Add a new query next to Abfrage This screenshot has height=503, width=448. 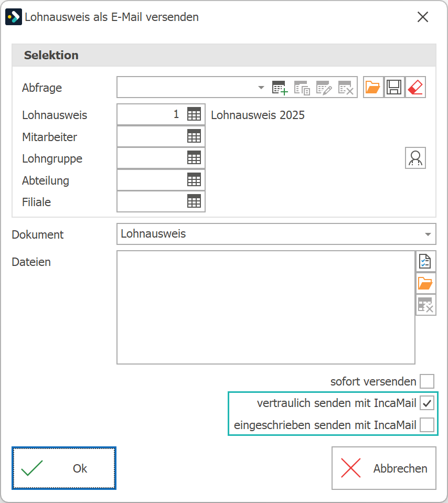point(280,87)
